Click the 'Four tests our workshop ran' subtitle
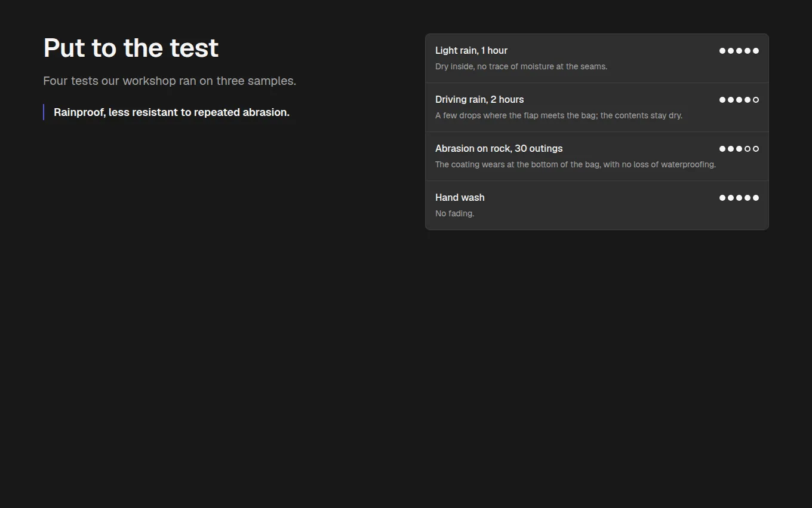Viewport: 812px width, 508px height. coord(170,81)
